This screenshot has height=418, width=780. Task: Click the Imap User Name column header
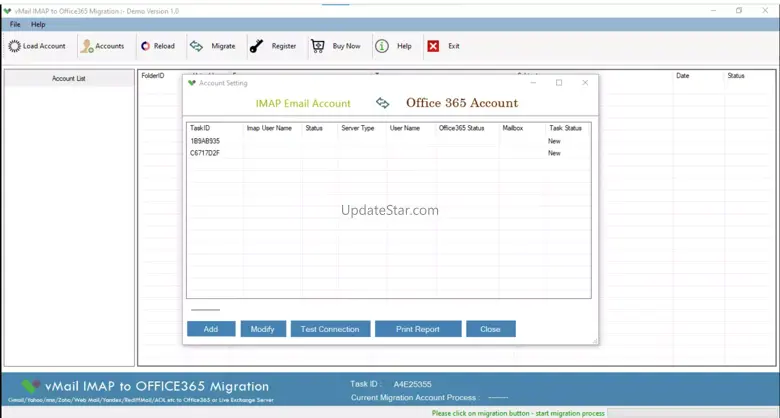269,128
